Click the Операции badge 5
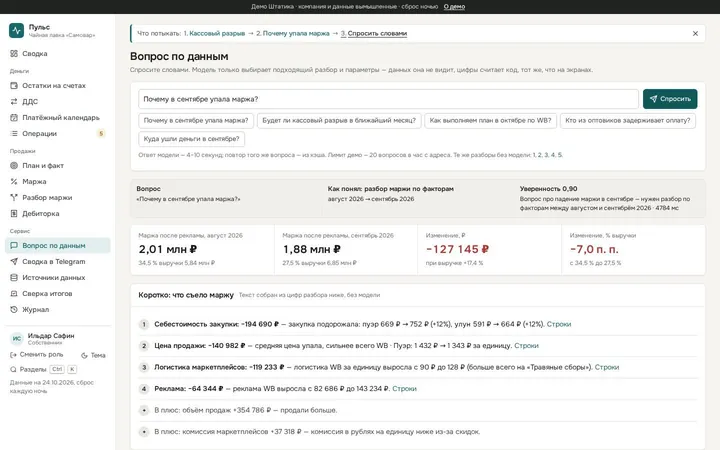Image resolution: width=720 pixels, height=450 pixels. (101, 134)
